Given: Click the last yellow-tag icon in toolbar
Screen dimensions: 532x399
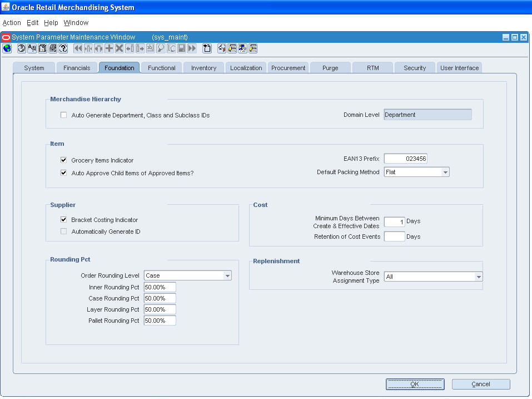Looking at the screenshot, I should coord(253,48).
